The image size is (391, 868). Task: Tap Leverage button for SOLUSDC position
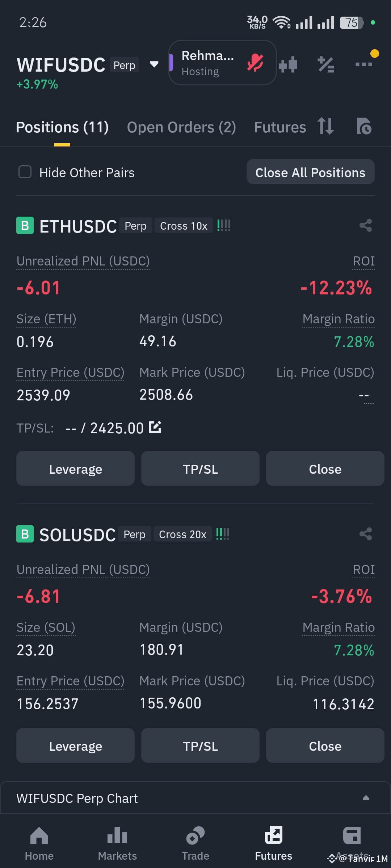(x=75, y=745)
